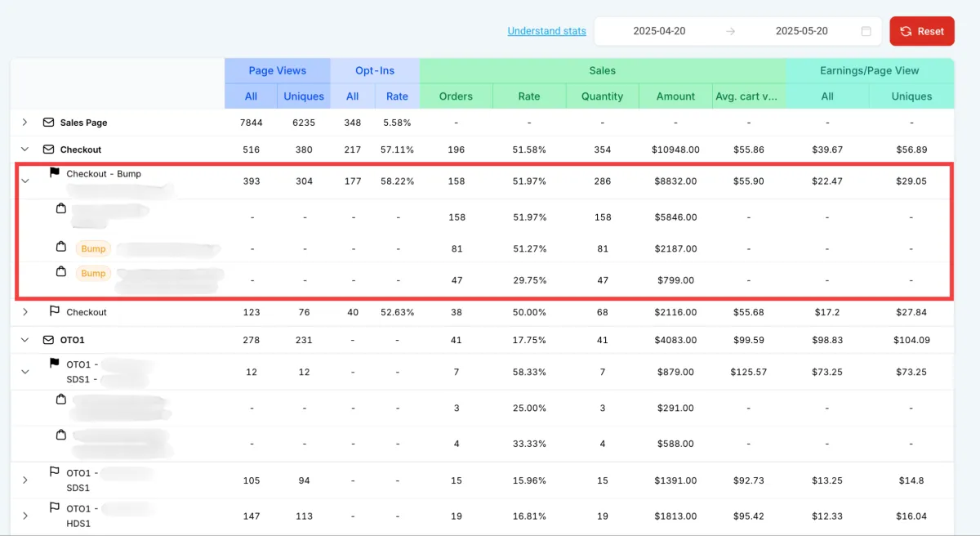Click the envelope icon beside Sales Page

pos(48,123)
